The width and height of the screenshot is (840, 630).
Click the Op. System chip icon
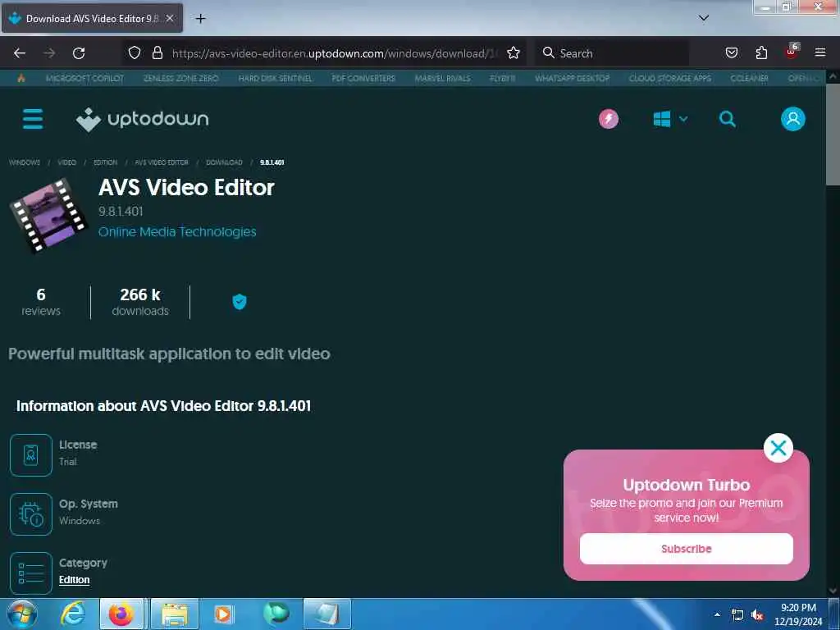coord(31,514)
